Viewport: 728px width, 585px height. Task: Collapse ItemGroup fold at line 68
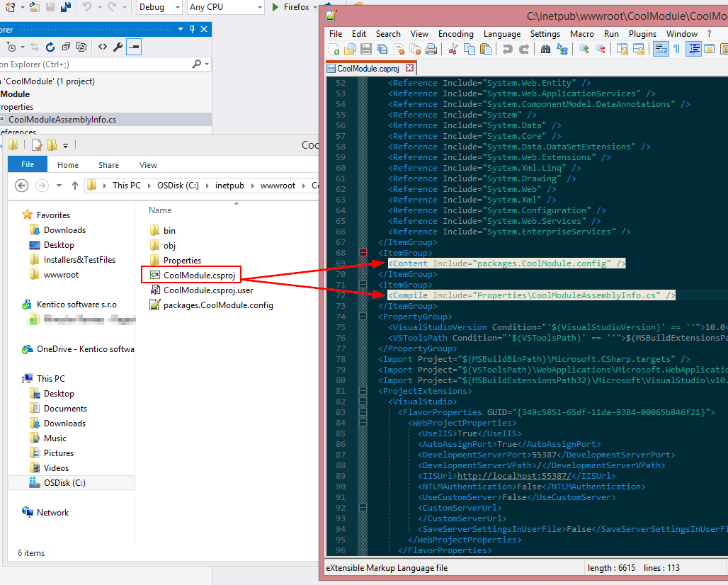click(x=363, y=253)
